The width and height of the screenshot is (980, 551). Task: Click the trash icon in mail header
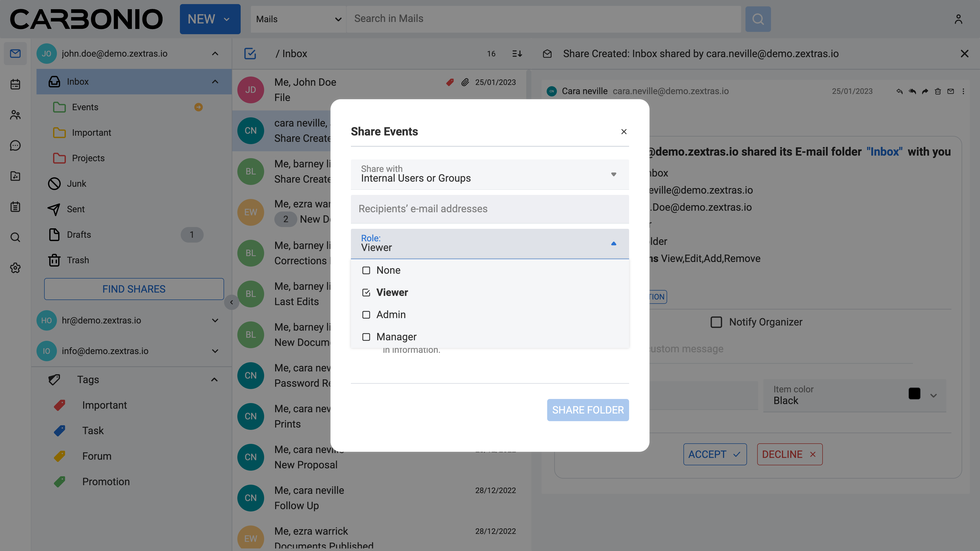click(938, 91)
